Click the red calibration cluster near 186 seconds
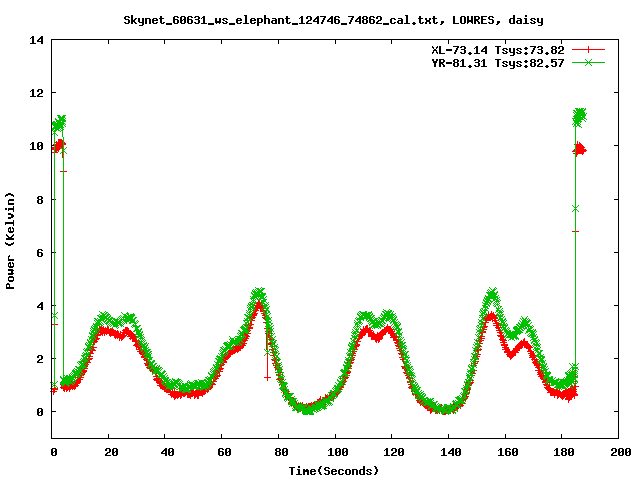The image size is (640, 480). tap(579, 150)
